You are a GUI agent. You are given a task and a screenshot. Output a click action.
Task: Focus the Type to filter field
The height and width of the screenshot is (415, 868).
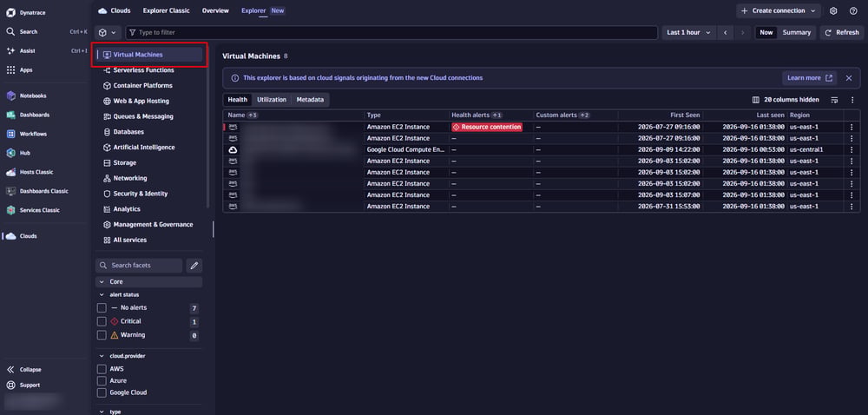pyautogui.click(x=391, y=33)
